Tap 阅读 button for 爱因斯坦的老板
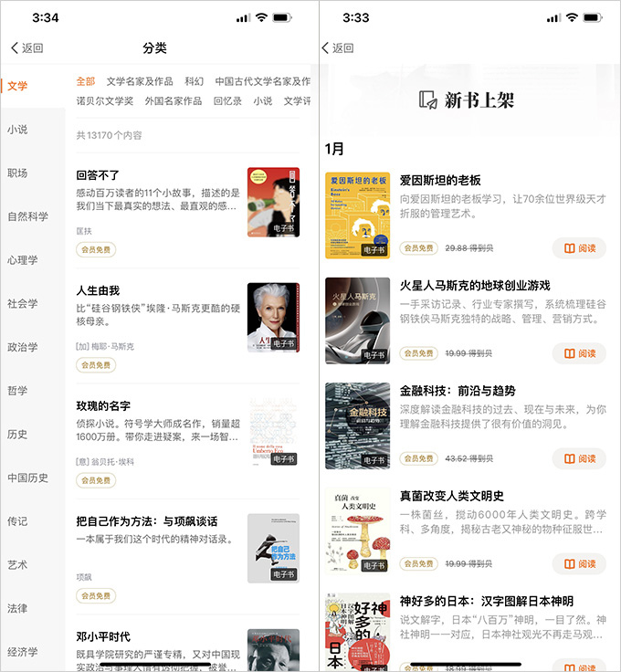Viewport: 621px width, 672px height. (579, 248)
